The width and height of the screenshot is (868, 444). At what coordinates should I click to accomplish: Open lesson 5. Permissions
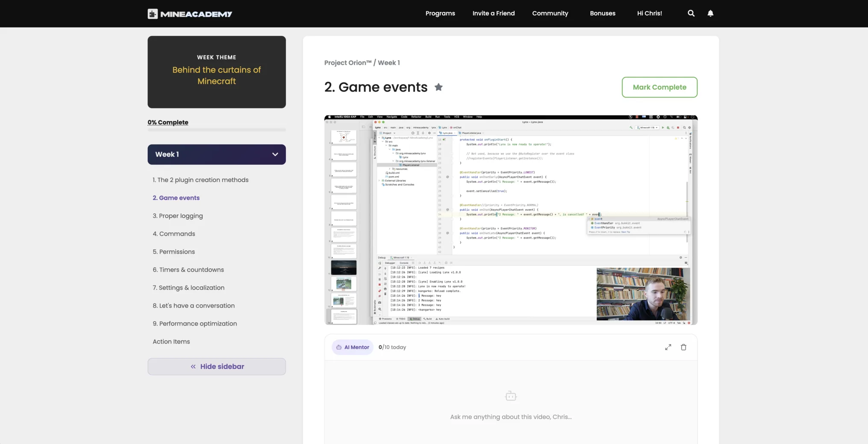coord(174,252)
